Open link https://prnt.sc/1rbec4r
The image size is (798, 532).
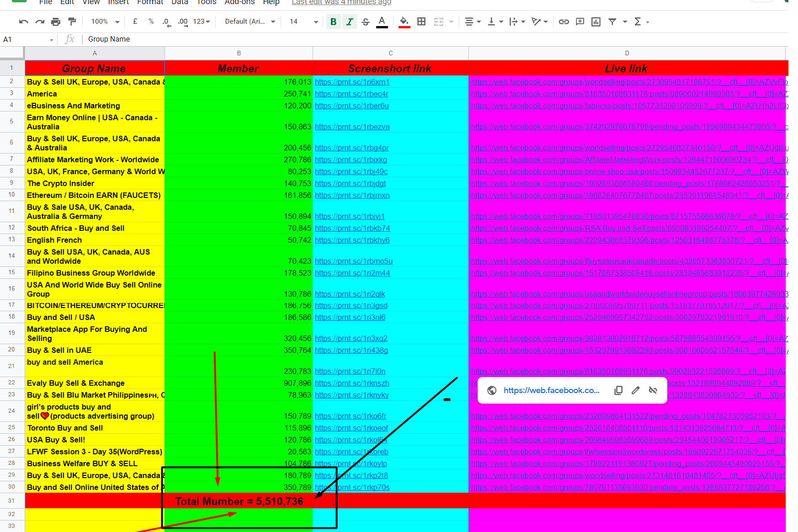point(351,94)
